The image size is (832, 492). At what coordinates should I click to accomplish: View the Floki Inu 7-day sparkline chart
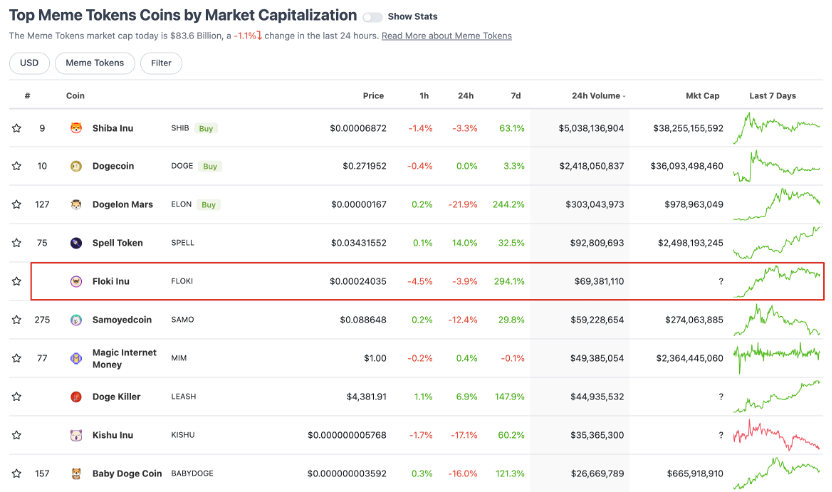(x=776, y=281)
